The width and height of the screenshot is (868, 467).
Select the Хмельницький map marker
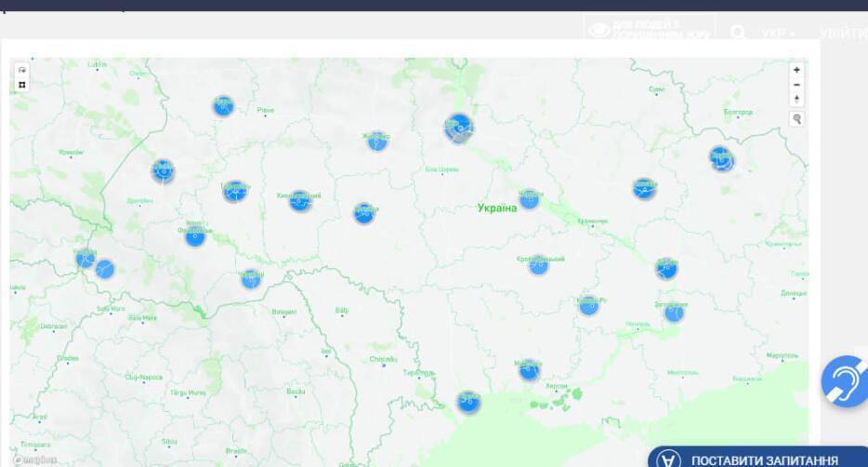click(x=299, y=201)
